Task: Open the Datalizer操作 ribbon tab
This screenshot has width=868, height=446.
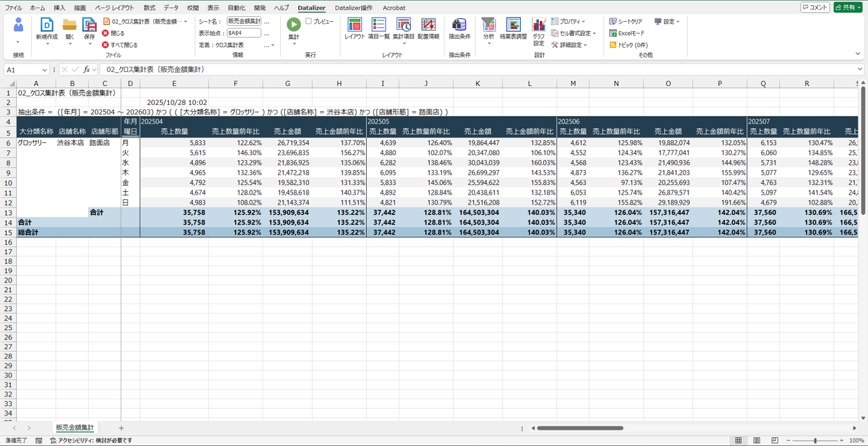Action: [353, 8]
